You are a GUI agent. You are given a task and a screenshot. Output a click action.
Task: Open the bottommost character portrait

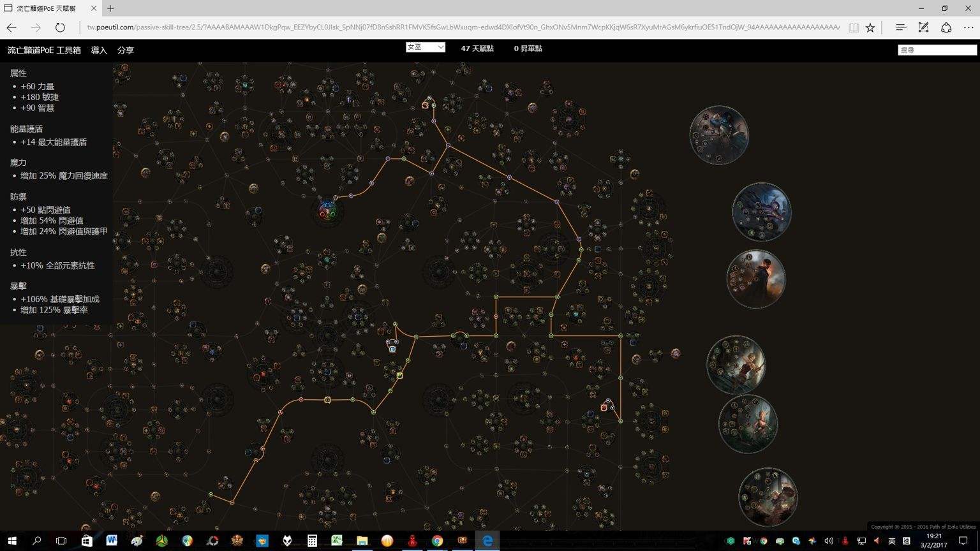tap(768, 497)
